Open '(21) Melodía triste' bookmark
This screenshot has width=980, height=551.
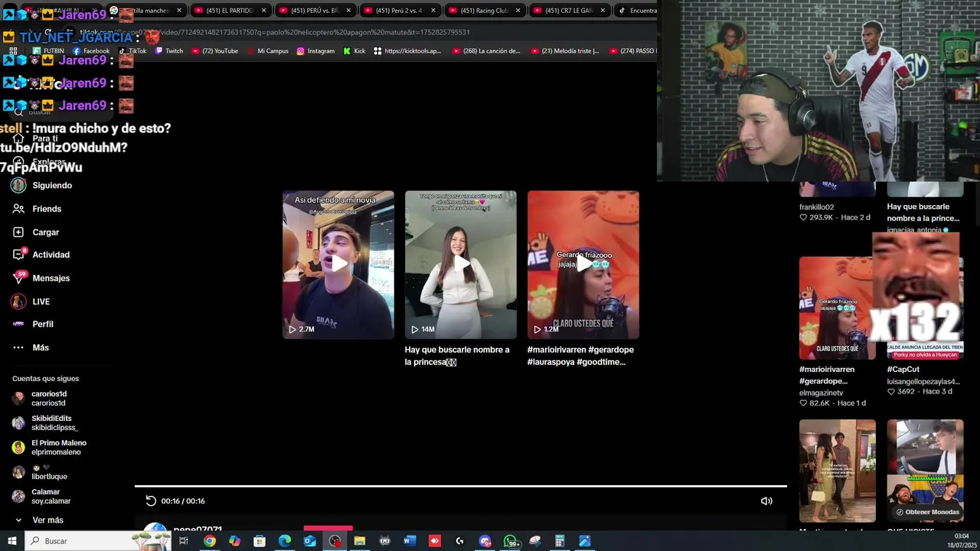565,51
